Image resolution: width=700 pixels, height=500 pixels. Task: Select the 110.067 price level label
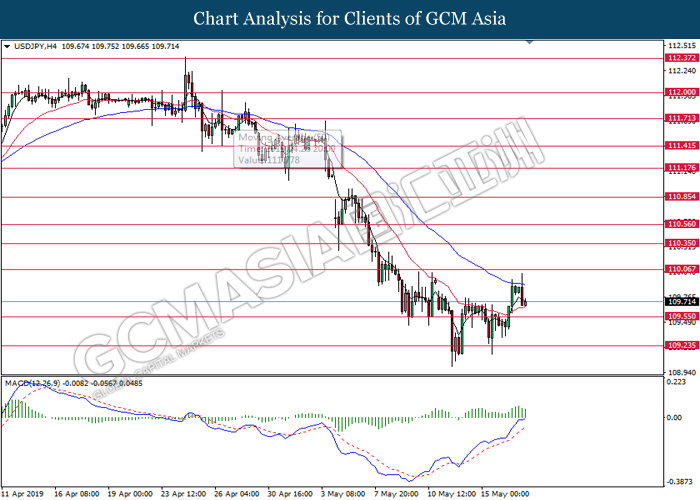click(681, 269)
